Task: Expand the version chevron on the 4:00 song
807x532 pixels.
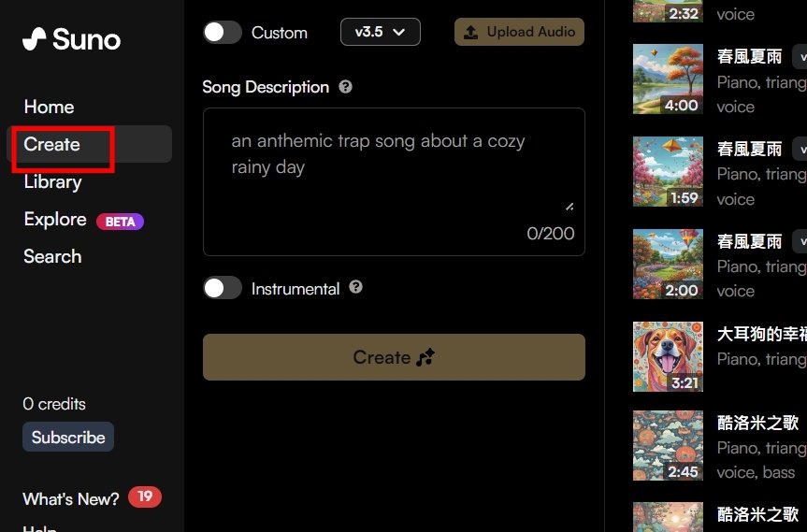Action: [x=800, y=57]
